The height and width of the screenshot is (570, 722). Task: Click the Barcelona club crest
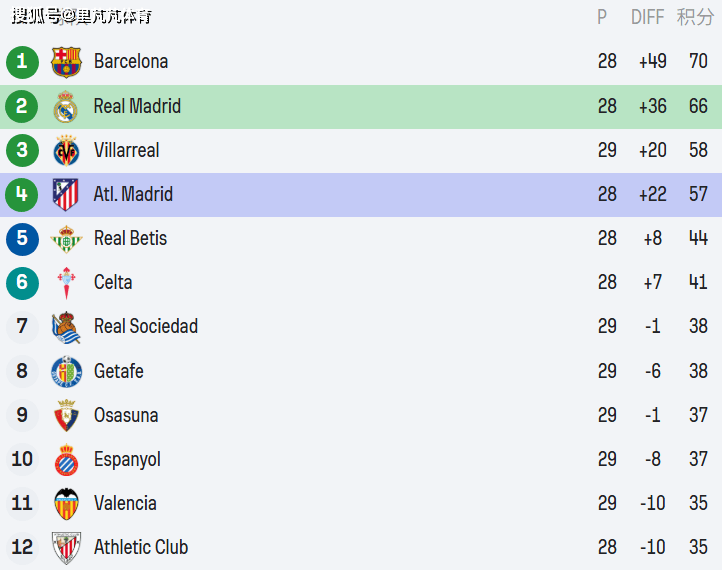(66, 62)
